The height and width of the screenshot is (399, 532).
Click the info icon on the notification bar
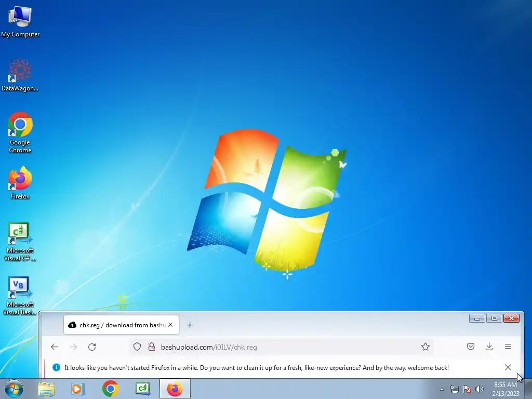(x=56, y=367)
